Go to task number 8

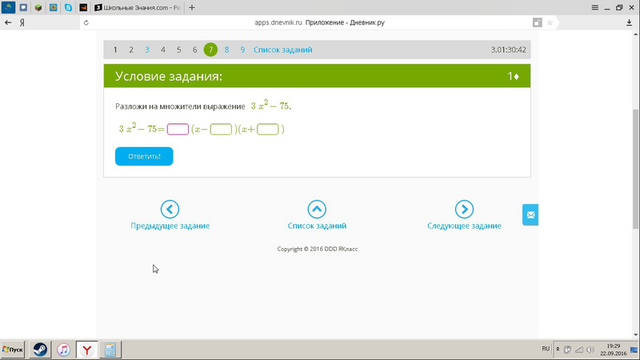[x=227, y=50]
